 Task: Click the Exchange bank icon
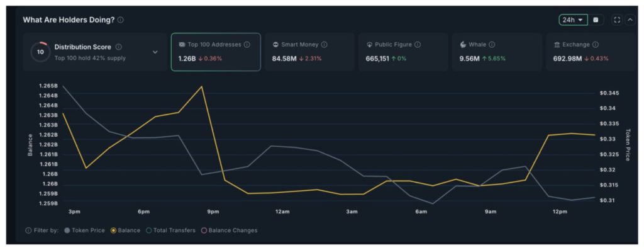click(x=557, y=45)
